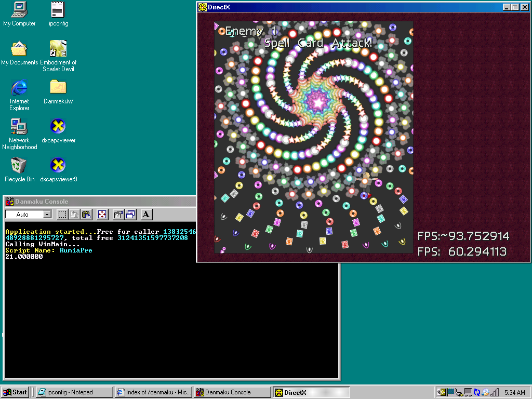Select Embodiment of Scarlet Devil shortcut
The height and width of the screenshot is (399, 532).
pos(58,56)
